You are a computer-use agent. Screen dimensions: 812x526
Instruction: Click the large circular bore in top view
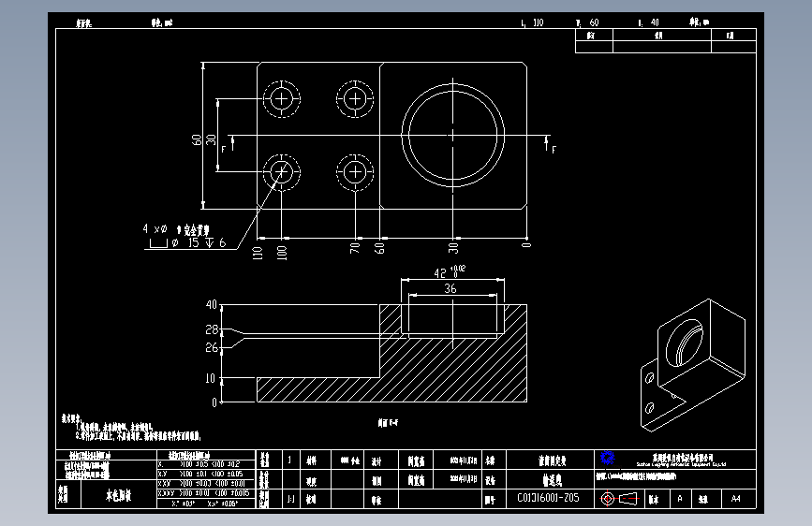452,135
